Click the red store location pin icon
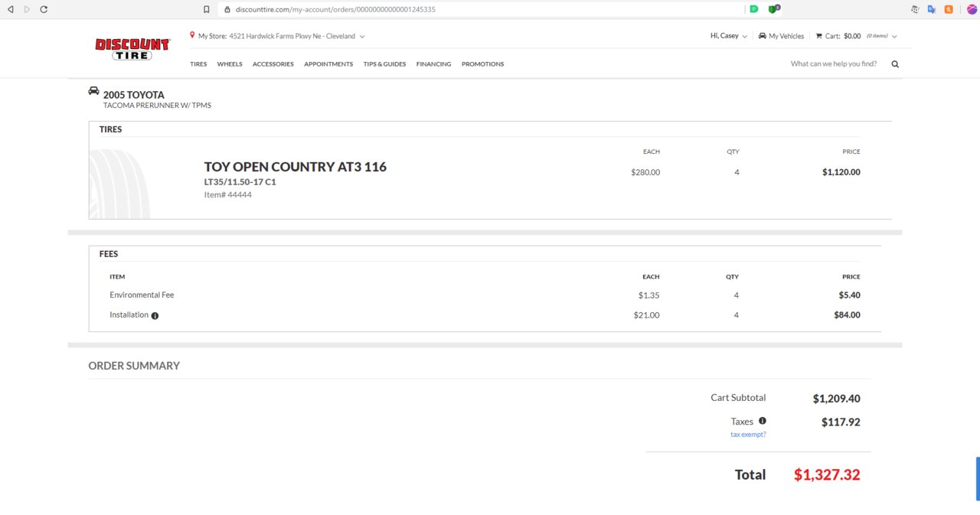 coord(192,35)
